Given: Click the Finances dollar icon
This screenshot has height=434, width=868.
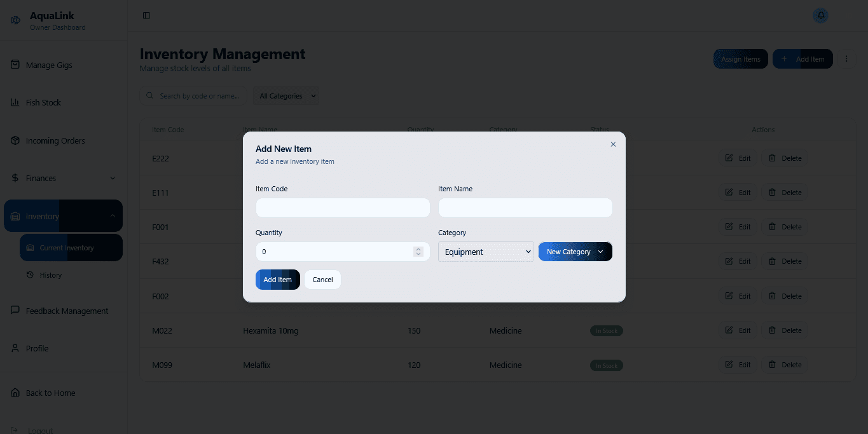Looking at the screenshot, I should (15, 178).
